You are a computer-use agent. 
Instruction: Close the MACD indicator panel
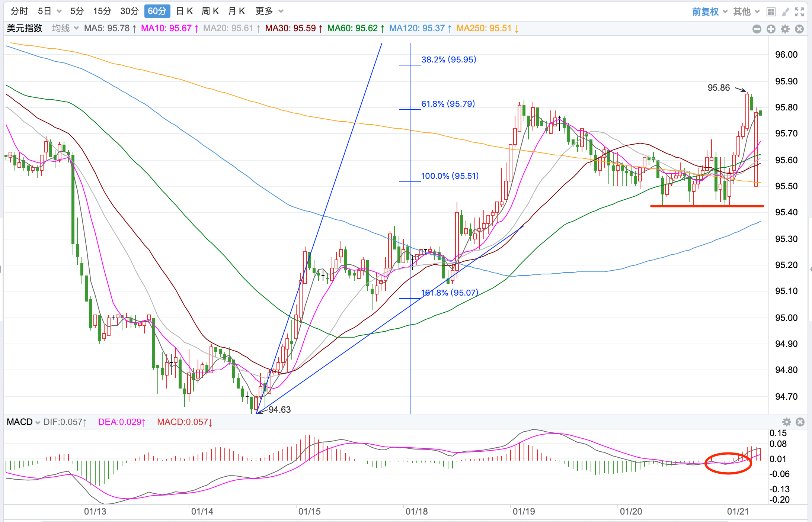pyautogui.click(x=800, y=422)
